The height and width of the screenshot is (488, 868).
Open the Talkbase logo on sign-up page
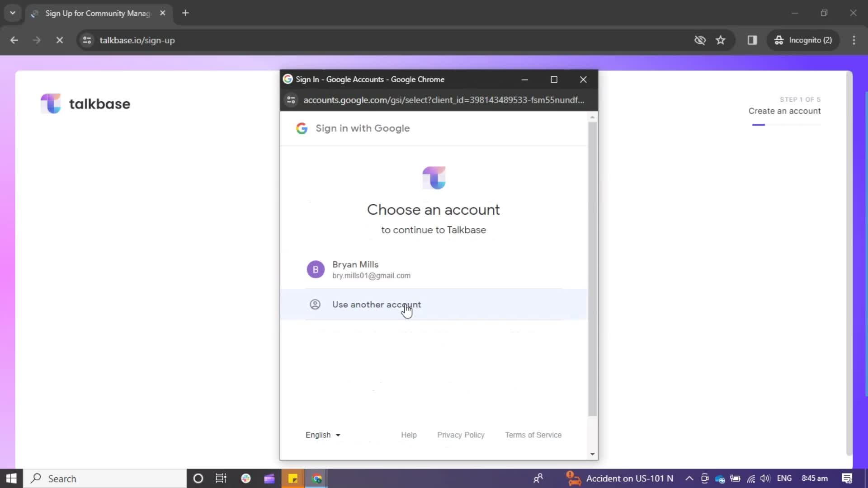click(85, 103)
